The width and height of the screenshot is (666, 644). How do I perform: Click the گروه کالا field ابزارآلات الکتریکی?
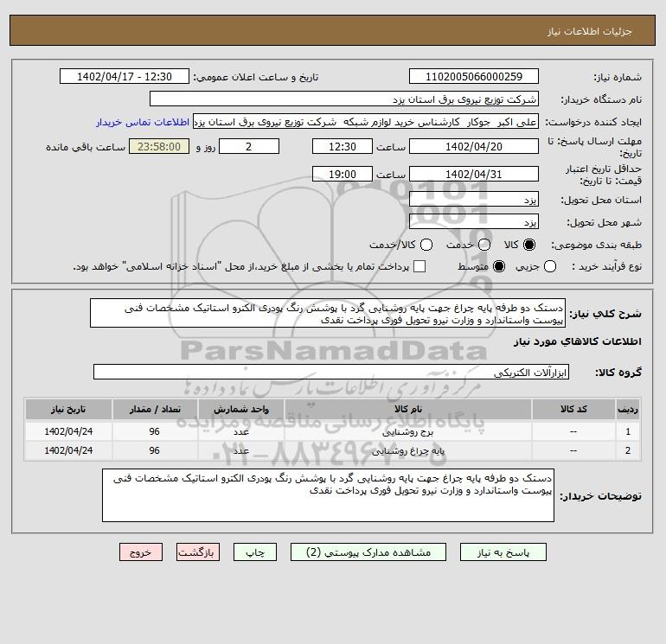(x=331, y=372)
